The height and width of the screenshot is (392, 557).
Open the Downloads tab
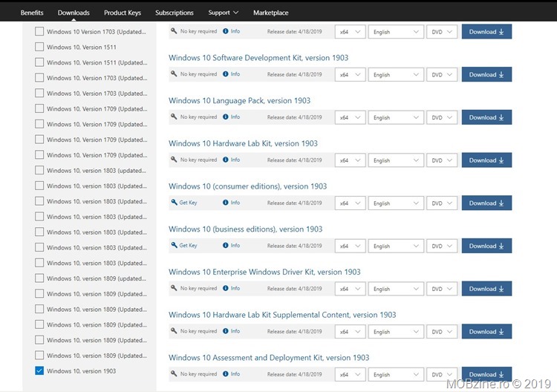pyautogui.click(x=74, y=13)
